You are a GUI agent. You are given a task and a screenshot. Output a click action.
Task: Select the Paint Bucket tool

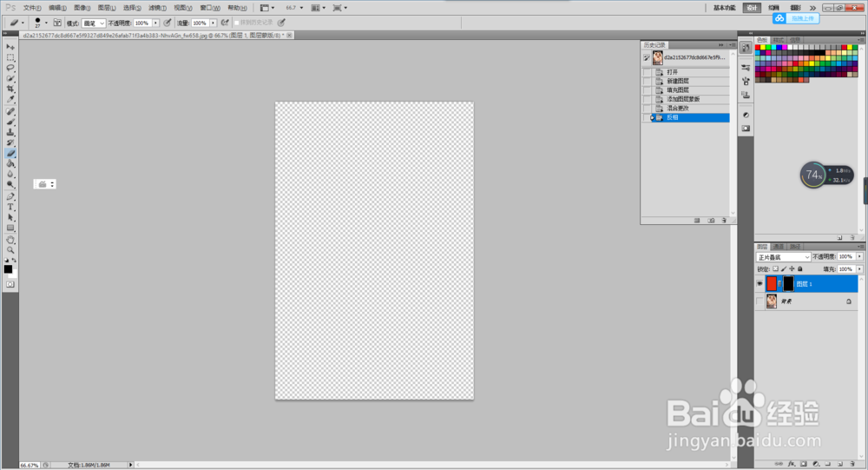click(10, 164)
